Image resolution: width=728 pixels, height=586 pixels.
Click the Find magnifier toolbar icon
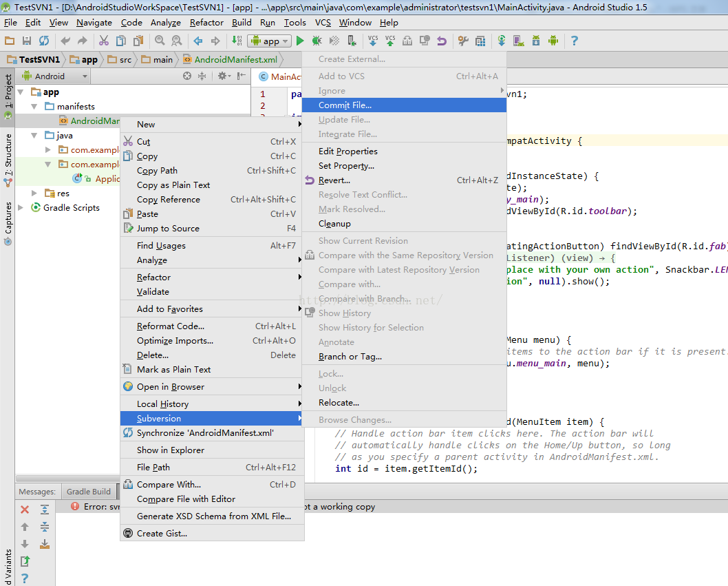coord(160,41)
